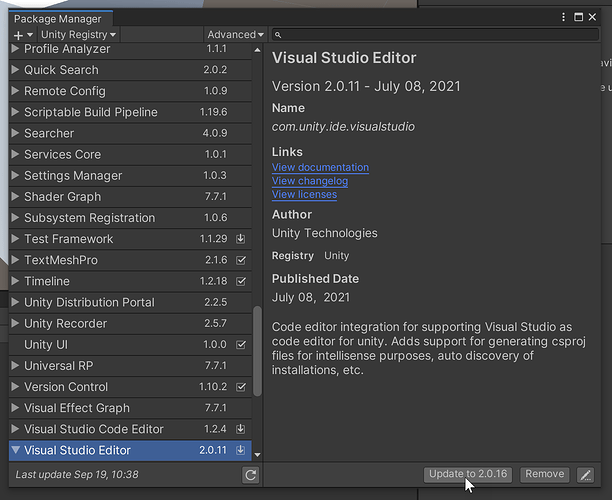Open the Unity Registry dropdown

(78, 35)
